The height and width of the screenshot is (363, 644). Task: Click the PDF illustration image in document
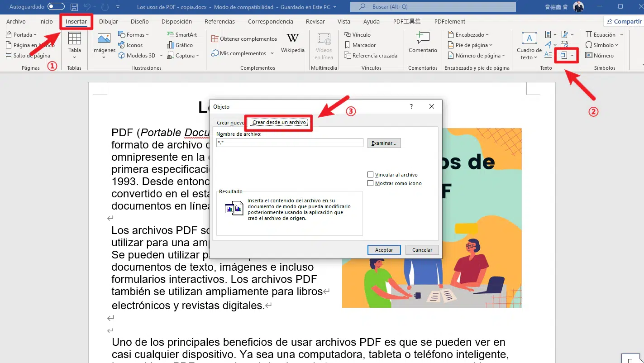point(482,217)
